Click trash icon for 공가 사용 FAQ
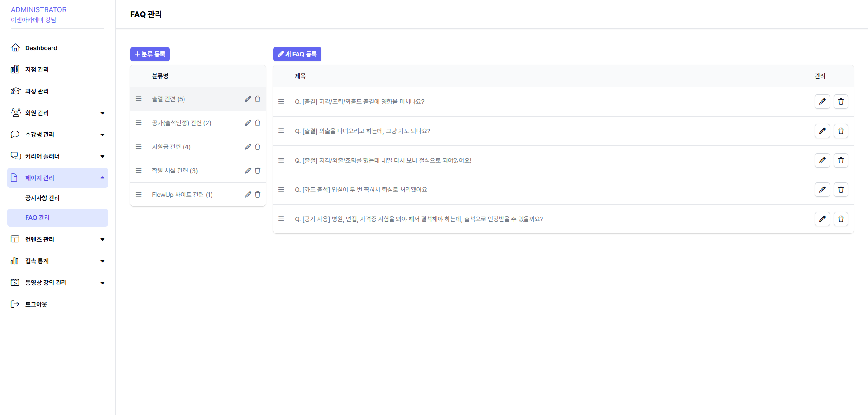This screenshot has width=868, height=415. (x=840, y=219)
